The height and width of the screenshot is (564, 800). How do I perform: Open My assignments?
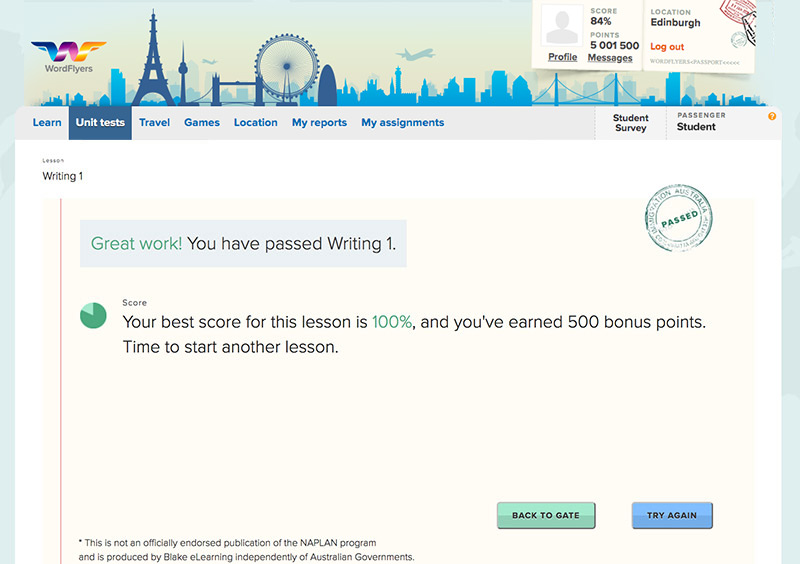402,123
